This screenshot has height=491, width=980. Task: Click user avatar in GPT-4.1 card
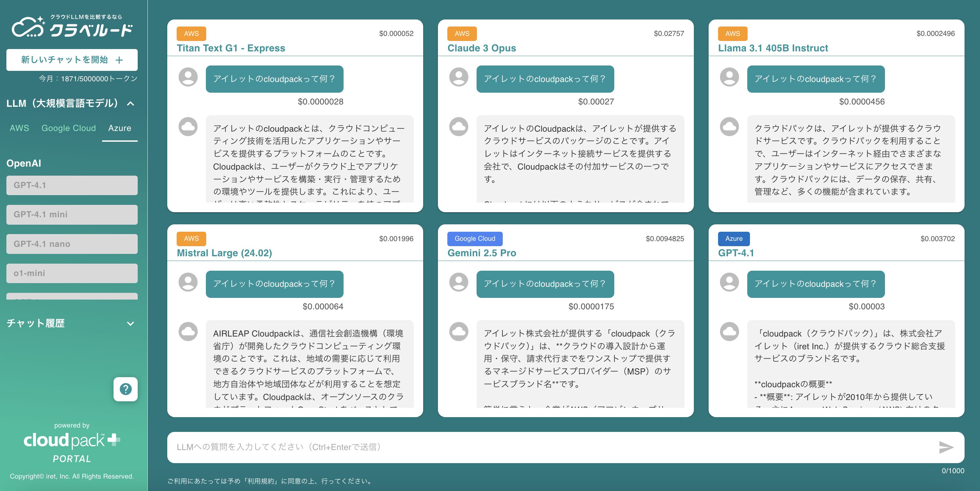click(x=730, y=282)
